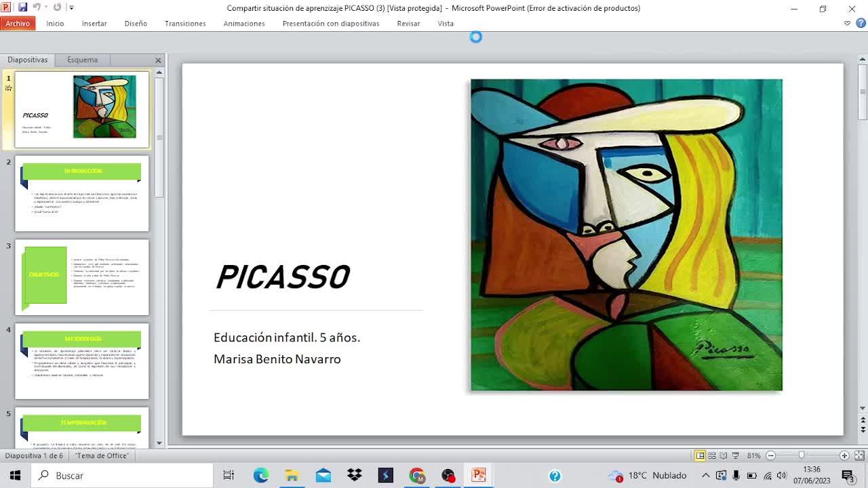Show hidden system tray icons
The width and height of the screenshot is (868, 488).
click(705, 476)
